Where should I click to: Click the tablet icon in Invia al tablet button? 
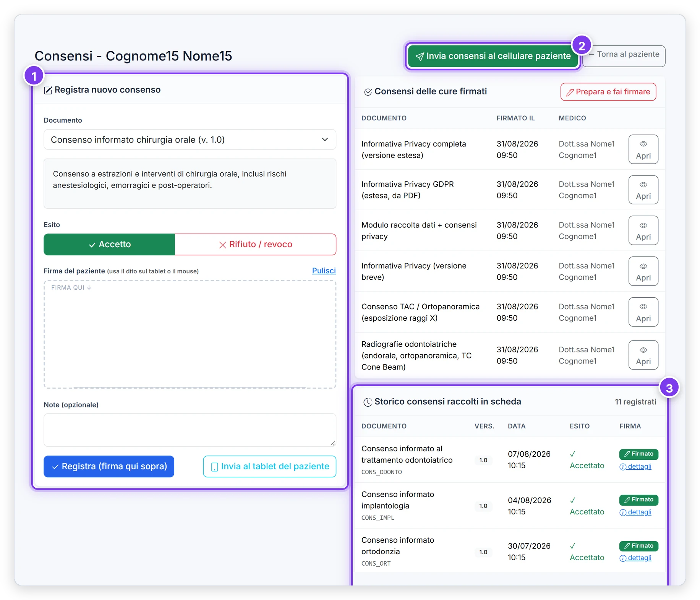click(215, 467)
